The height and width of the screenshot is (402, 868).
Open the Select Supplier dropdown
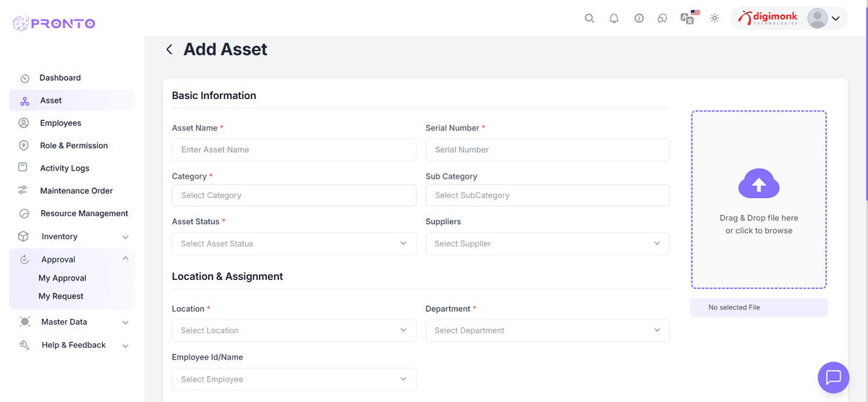click(548, 244)
